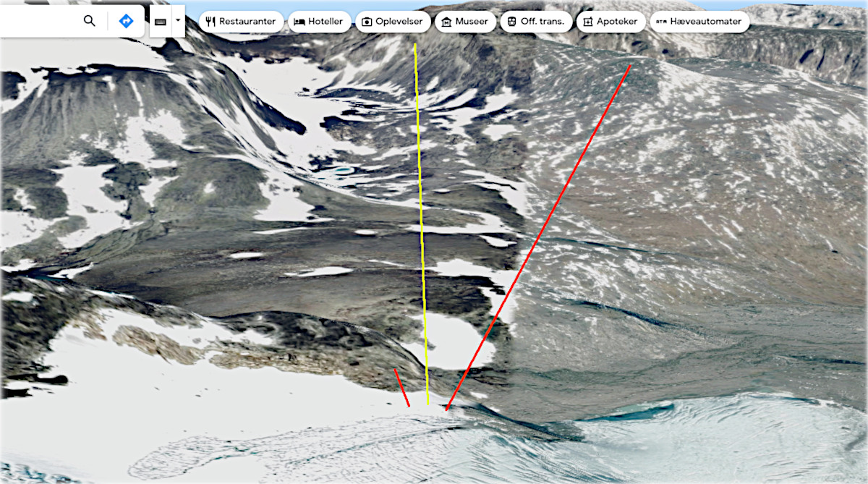Viewport: 868px width, 484px height.
Task: Open directions with the blue arrow icon
Action: 126,21
